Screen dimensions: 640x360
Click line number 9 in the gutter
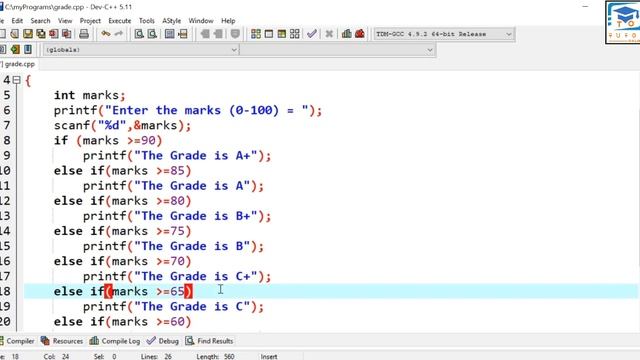[x=7, y=156]
